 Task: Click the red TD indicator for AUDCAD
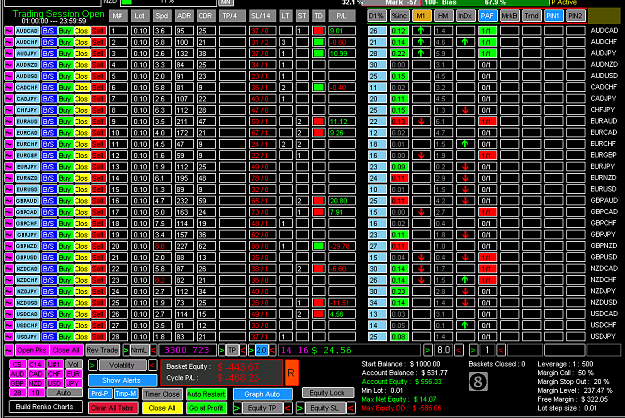pyautogui.click(x=318, y=31)
